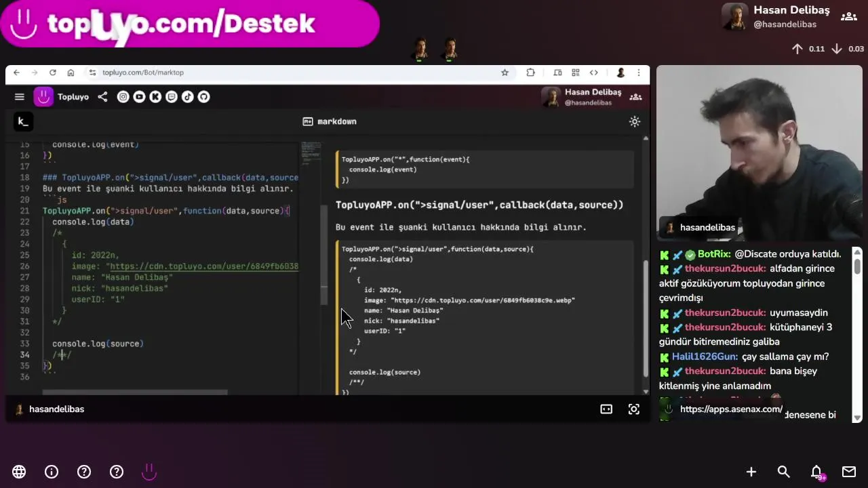Click the browser profile avatar
Image resolution: width=868 pixels, height=488 pixels.
click(620, 73)
